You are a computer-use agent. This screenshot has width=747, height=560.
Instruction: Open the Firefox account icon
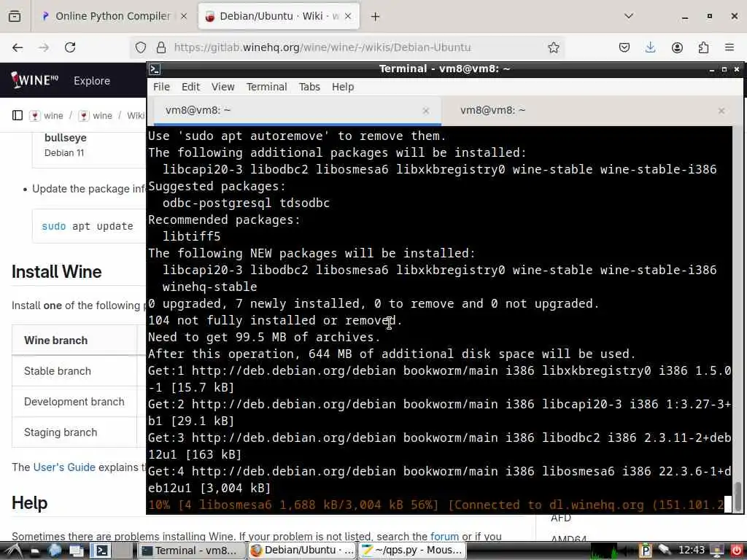tap(677, 47)
